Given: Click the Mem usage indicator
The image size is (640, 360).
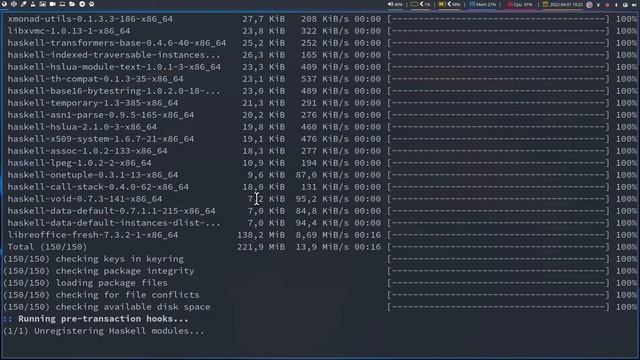Looking at the screenshot, I should click(483, 4).
